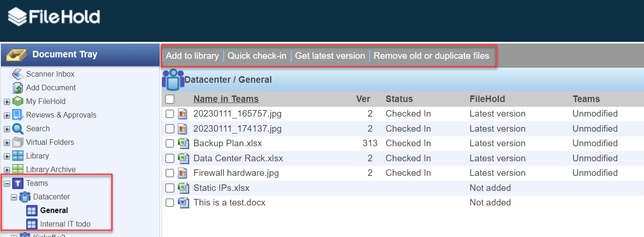Click the My FileHold stack icon

[x=18, y=101]
